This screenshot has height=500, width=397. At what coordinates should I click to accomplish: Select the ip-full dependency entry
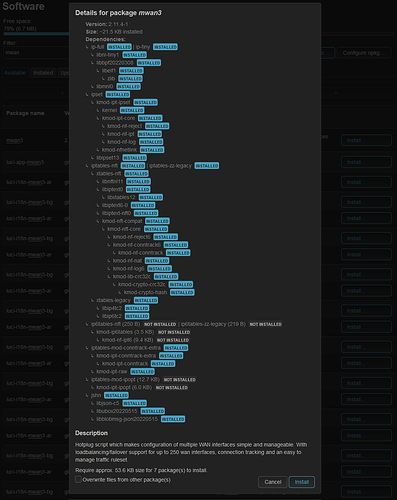[x=98, y=47]
